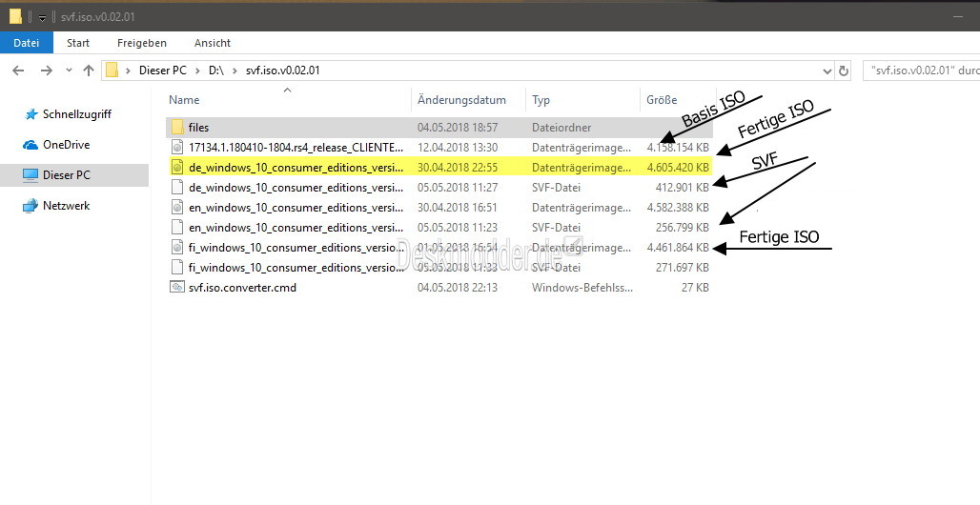Go back with the left arrow
The height and width of the screenshot is (505, 980).
[x=19, y=71]
